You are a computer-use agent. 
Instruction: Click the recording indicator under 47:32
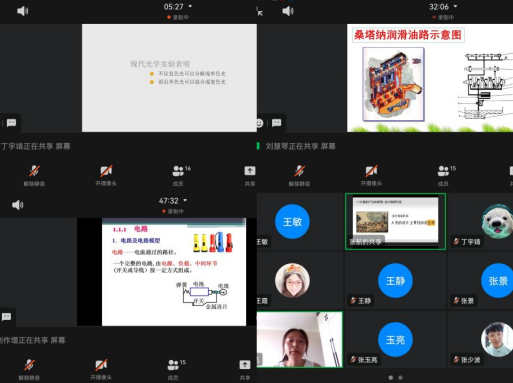click(173, 211)
